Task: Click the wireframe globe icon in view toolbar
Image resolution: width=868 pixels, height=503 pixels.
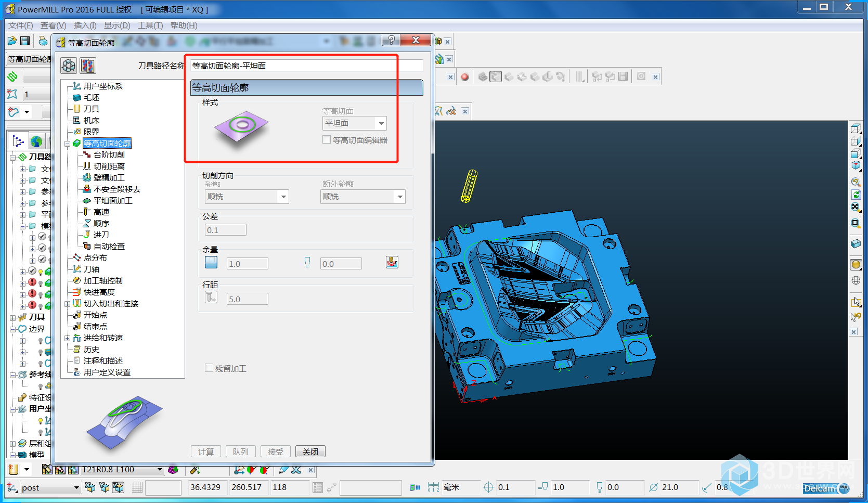Action: [x=856, y=280]
